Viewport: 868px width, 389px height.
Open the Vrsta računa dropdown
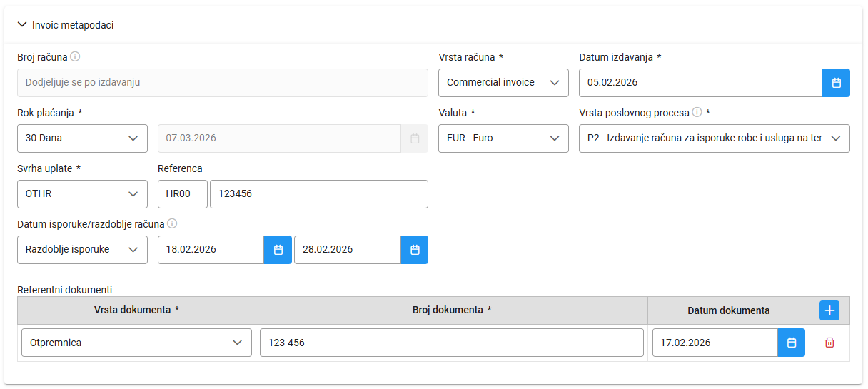pos(503,83)
